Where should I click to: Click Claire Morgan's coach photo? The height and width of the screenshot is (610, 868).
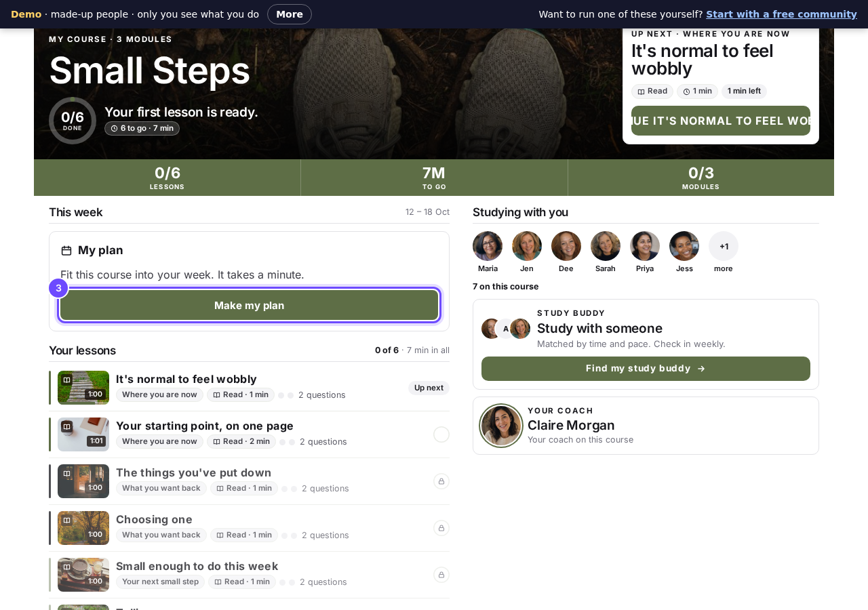(x=501, y=426)
